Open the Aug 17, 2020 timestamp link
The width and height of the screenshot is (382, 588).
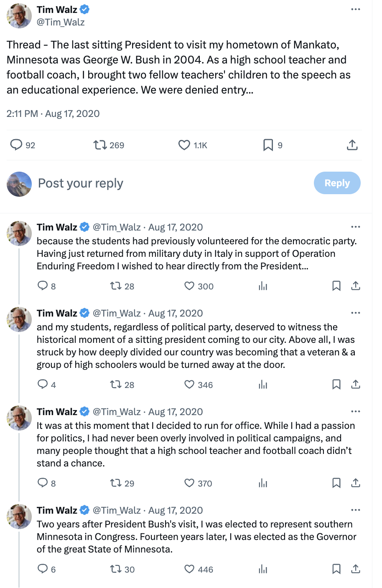(53, 113)
